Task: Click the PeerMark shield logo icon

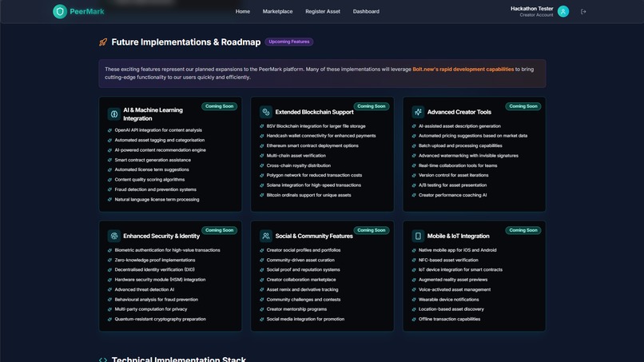Action: click(60, 11)
